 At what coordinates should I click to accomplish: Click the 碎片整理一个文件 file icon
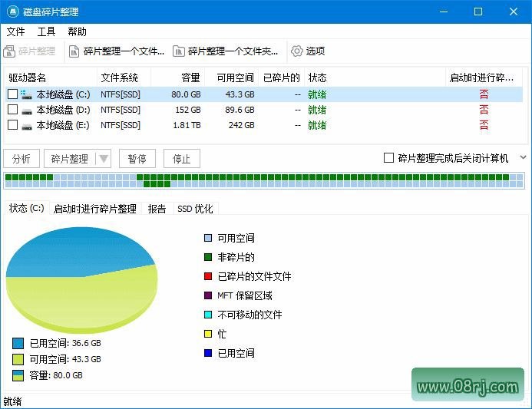(74, 51)
